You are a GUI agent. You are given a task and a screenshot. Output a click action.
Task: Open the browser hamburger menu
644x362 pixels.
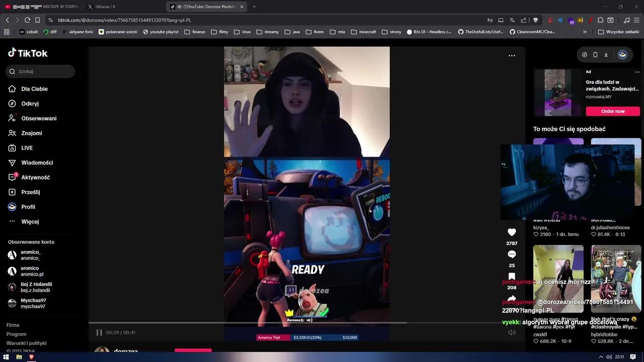pyautogui.click(x=637, y=20)
